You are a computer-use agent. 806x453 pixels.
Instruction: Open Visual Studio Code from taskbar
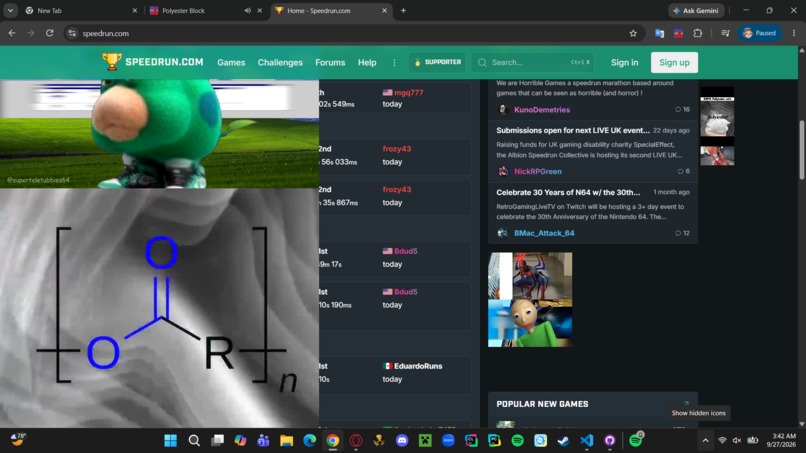click(587, 441)
